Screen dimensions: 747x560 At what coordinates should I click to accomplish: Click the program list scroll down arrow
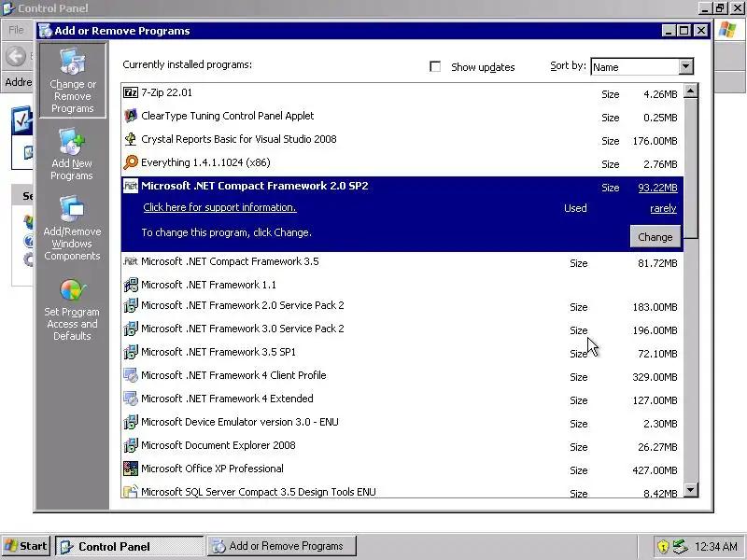coord(691,489)
